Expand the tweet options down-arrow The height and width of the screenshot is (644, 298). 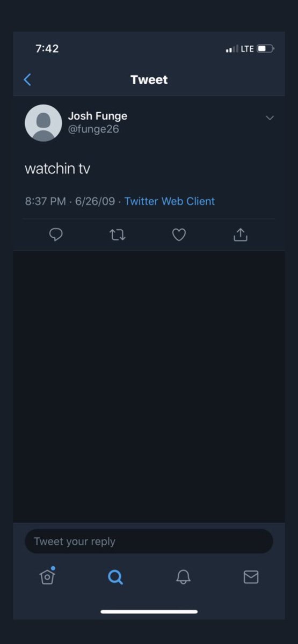tap(270, 118)
